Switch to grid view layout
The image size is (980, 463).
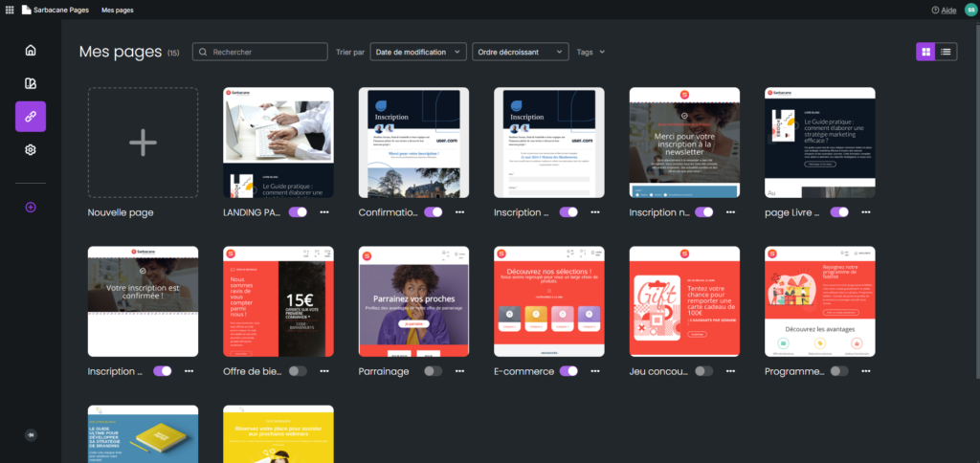pyautogui.click(x=925, y=52)
